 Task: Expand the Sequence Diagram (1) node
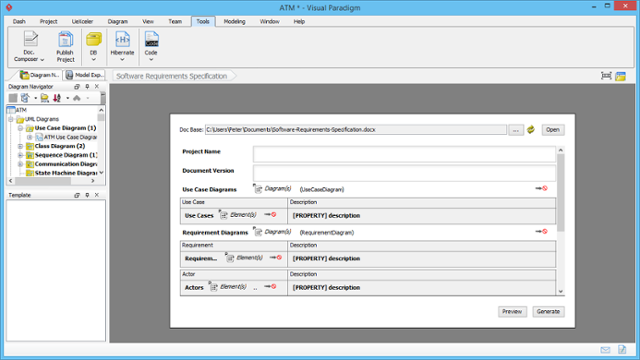point(20,155)
